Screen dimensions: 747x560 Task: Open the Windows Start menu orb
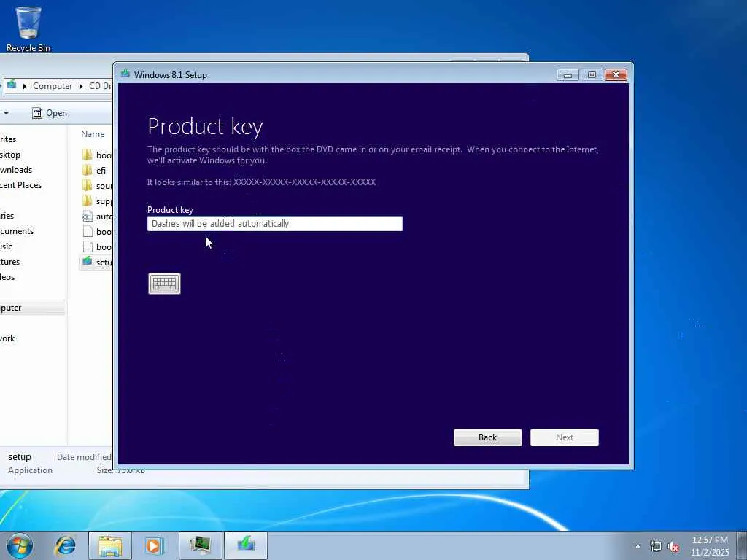20,545
